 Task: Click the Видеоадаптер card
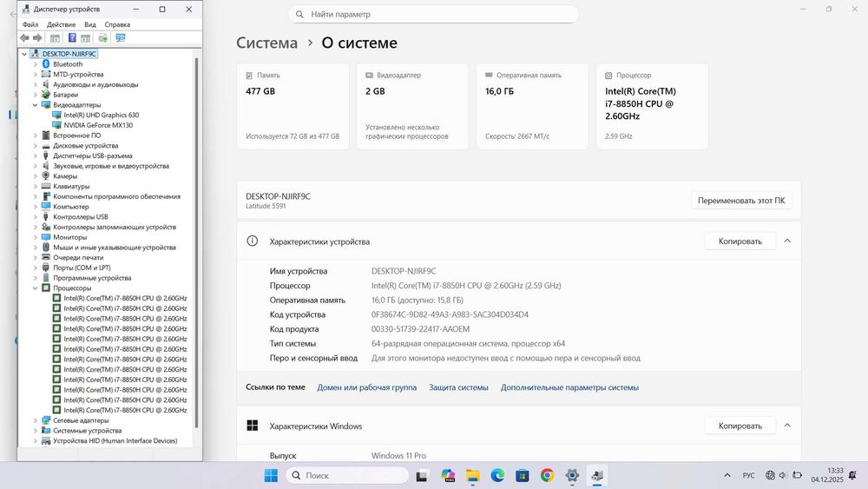click(412, 106)
